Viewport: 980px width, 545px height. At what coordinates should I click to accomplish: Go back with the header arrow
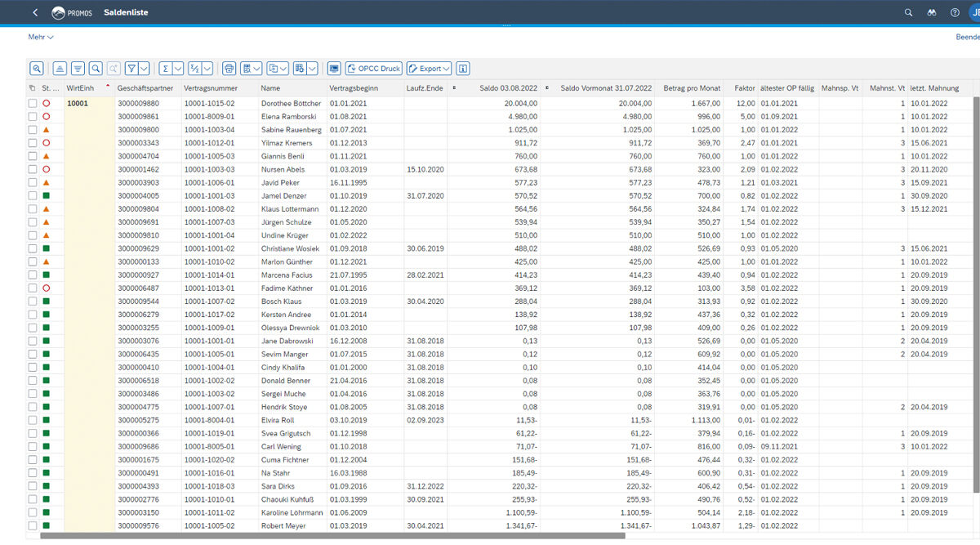[x=34, y=12]
